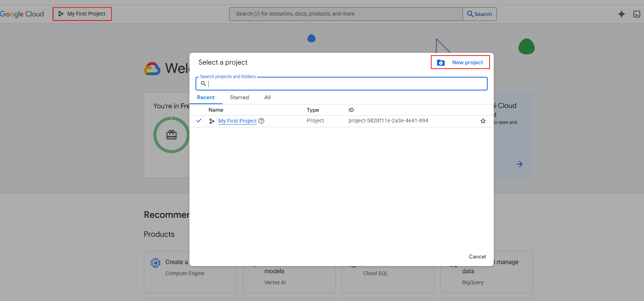The width and height of the screenshot is (644, 301).
Task: Open Cloud Shell terminal icon
Action: tap(636, 14)
